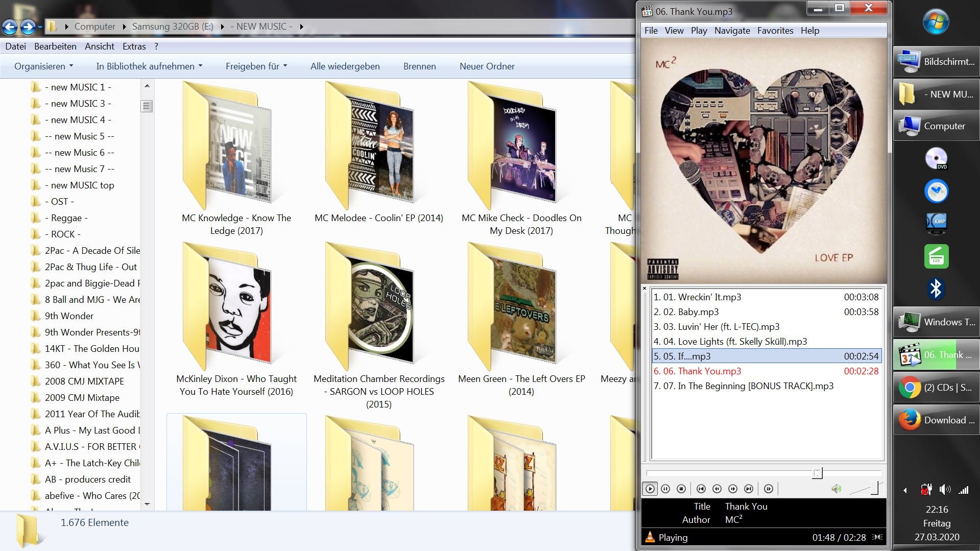Stop playback in the media player
The height and width of the screenshot is (551, 980).
tap(681, 489)
